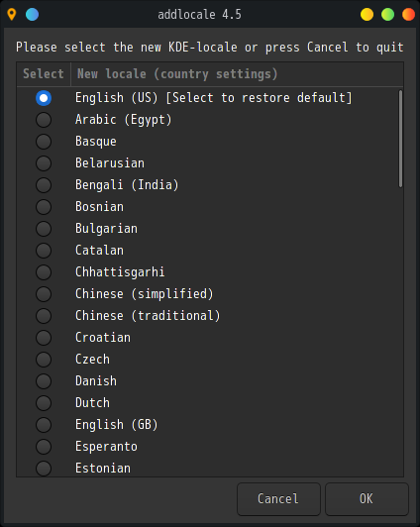The height and width of the screenshot is (527, 420).
Task: Click the green maximize window button
Action: 387,15
